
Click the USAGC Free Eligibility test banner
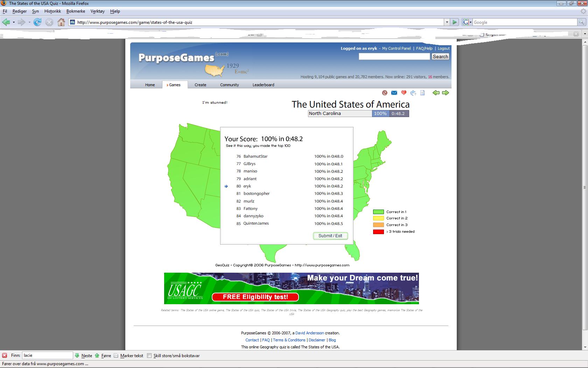(x=291, y=288)
